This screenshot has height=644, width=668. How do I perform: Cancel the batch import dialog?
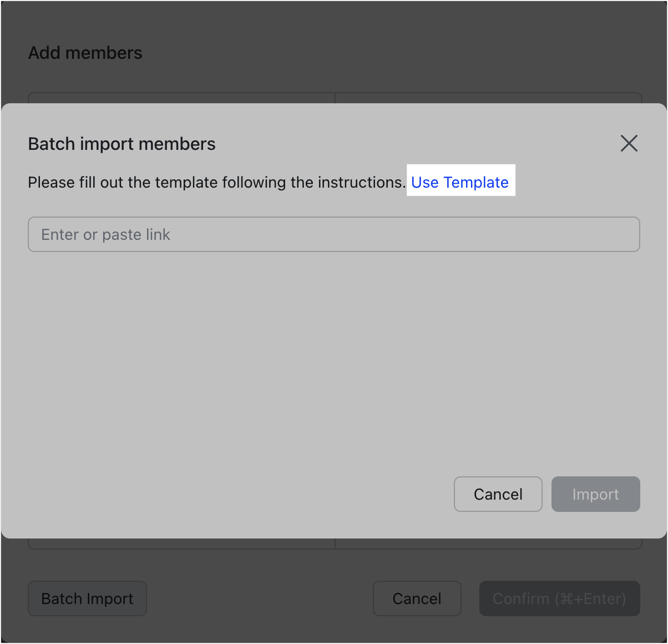coord(498,494)
